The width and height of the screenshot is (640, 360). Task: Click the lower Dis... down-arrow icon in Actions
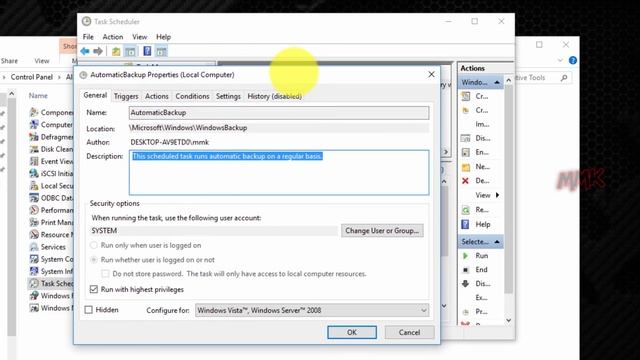point(465,284)
